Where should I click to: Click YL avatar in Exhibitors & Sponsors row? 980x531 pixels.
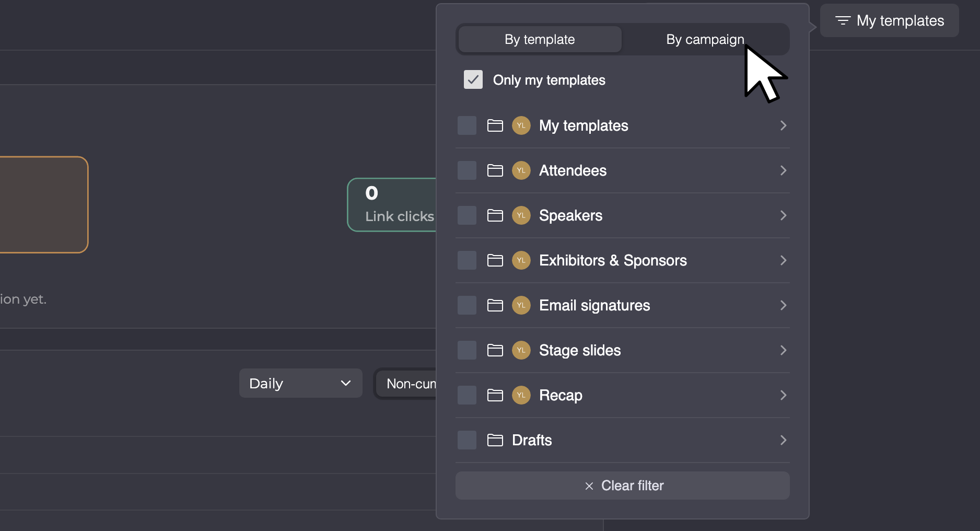[521, 260]
